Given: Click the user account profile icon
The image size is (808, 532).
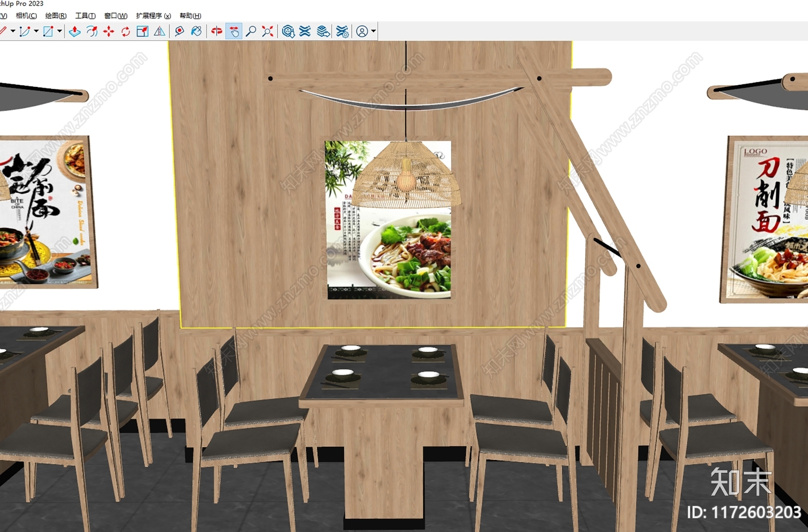Looking at the screenshot, I should 362,31.
